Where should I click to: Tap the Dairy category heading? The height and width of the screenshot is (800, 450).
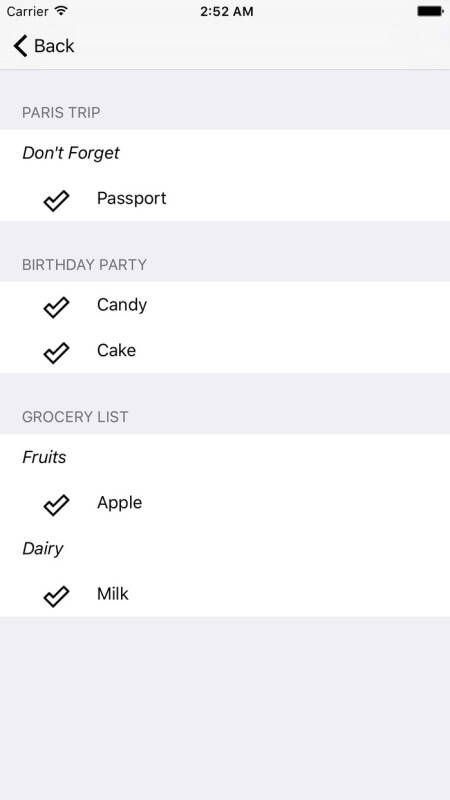(x=43, y=549)
